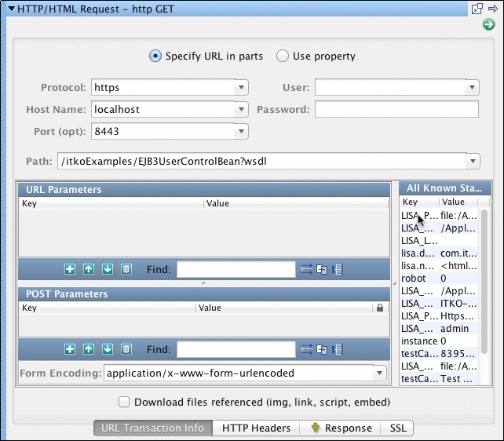Move POST parameter down
The image size is (504, 441).
click(108, 349)
